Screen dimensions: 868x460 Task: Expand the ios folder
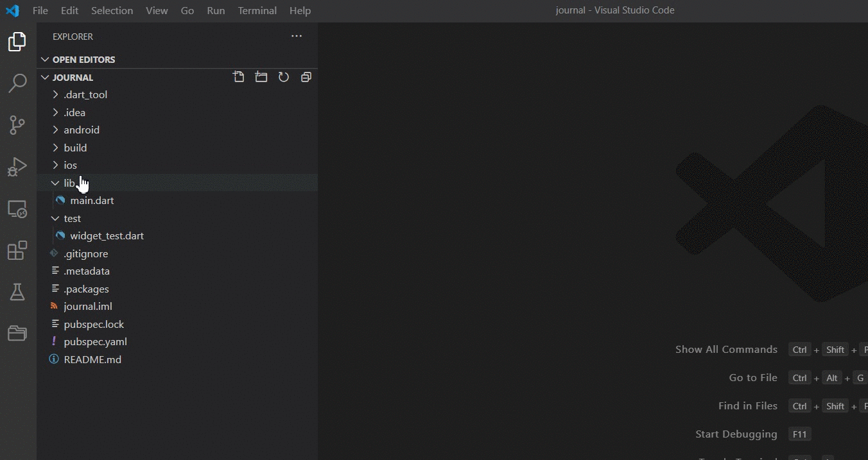[x=55, y=165]
